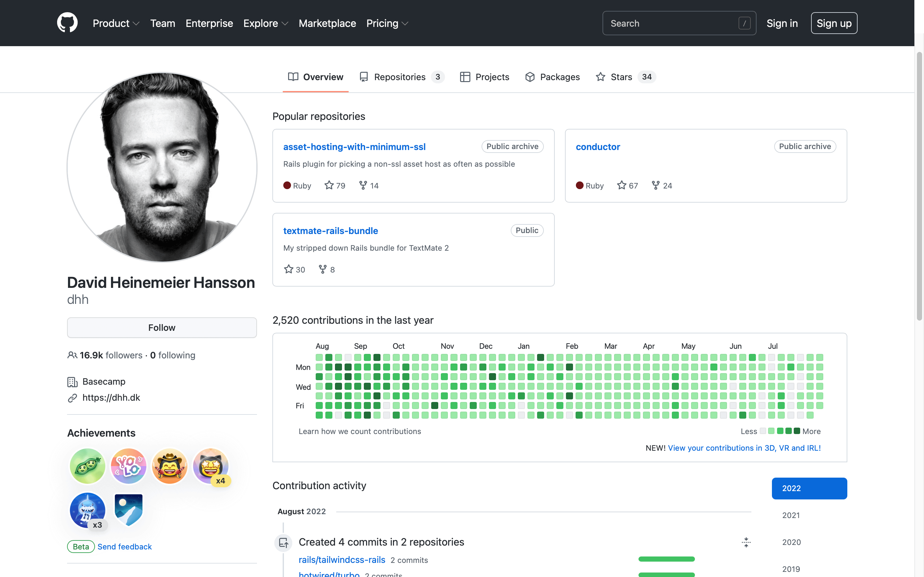Switch to the Repositories tab

(x=400, y=76)
